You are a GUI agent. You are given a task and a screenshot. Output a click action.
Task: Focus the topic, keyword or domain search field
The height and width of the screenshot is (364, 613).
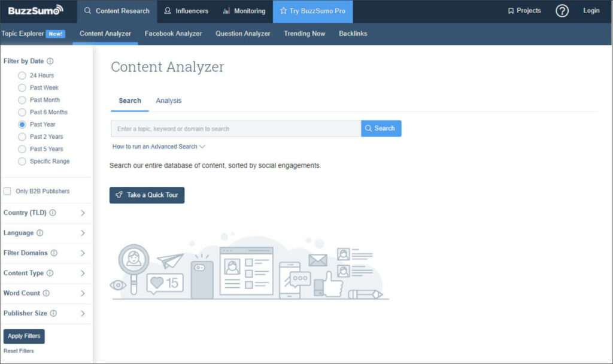point(236,129)
